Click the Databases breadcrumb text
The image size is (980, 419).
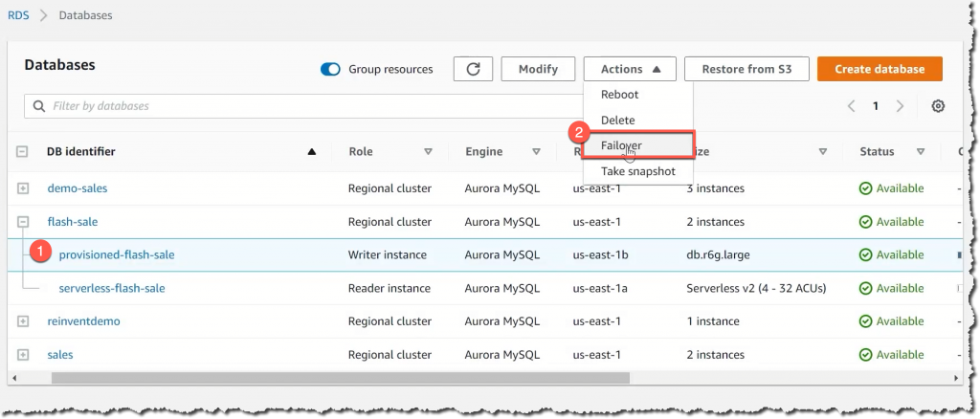pos(85,15)
